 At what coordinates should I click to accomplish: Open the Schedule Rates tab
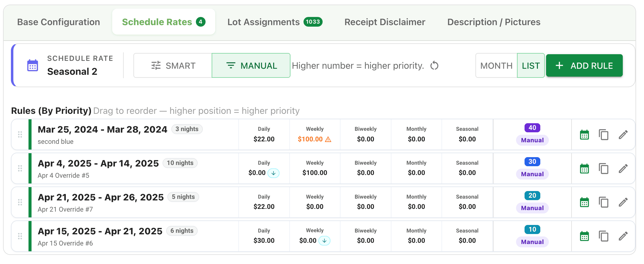[x=164, y=22]
